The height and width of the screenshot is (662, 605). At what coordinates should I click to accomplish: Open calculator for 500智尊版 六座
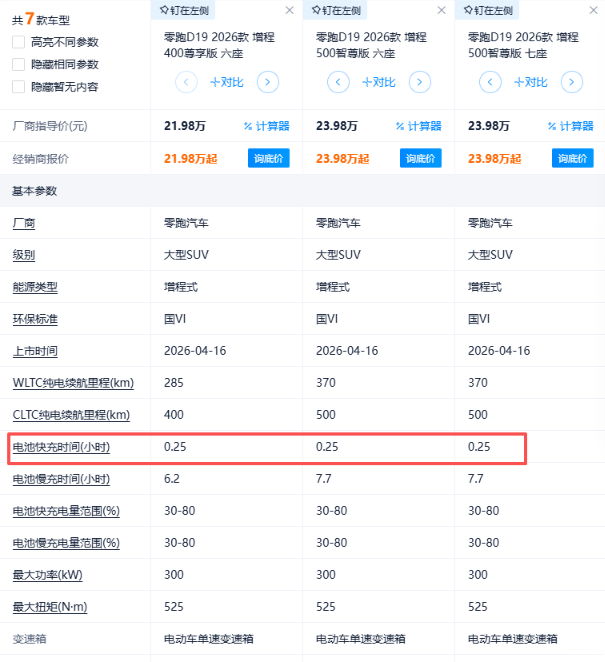click(418, 126)
